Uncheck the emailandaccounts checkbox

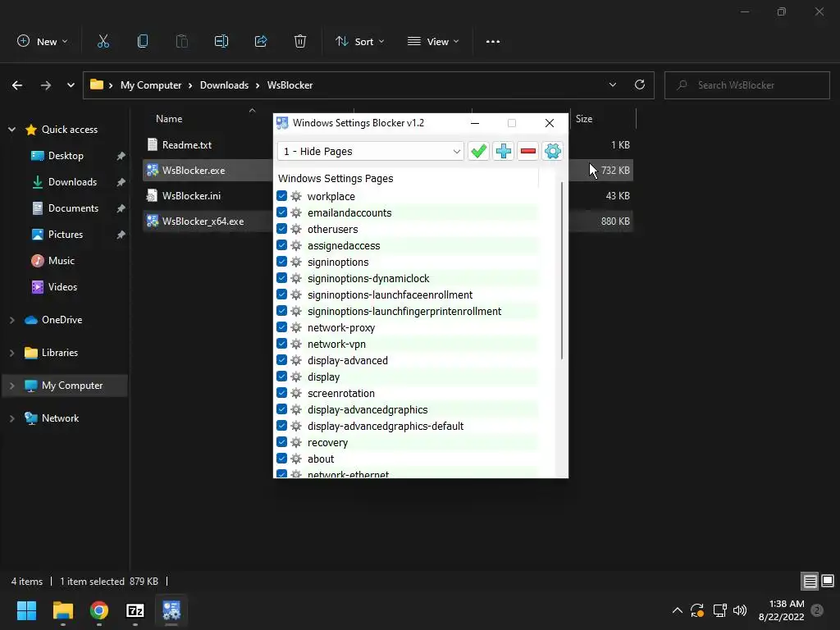point(282,212)
